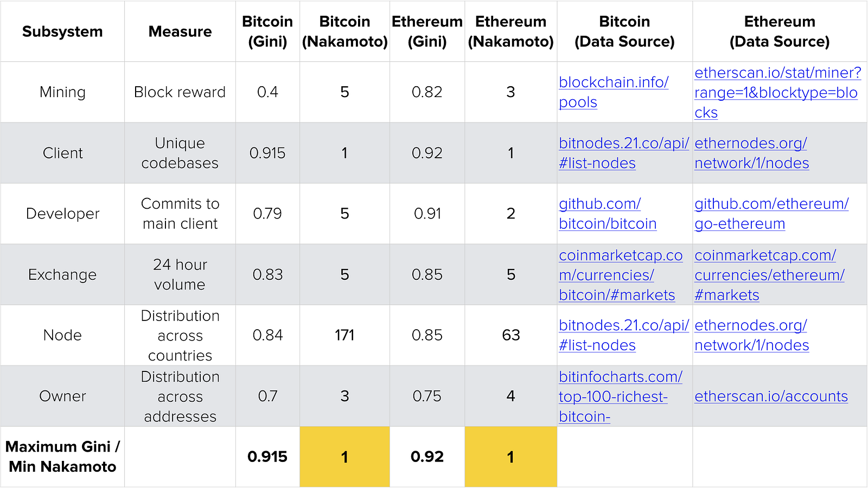This screenshot has height=488, width=868.
Task: Select the Ethereum Nakamoto value 63 cell
Action: tap(510, 335)
